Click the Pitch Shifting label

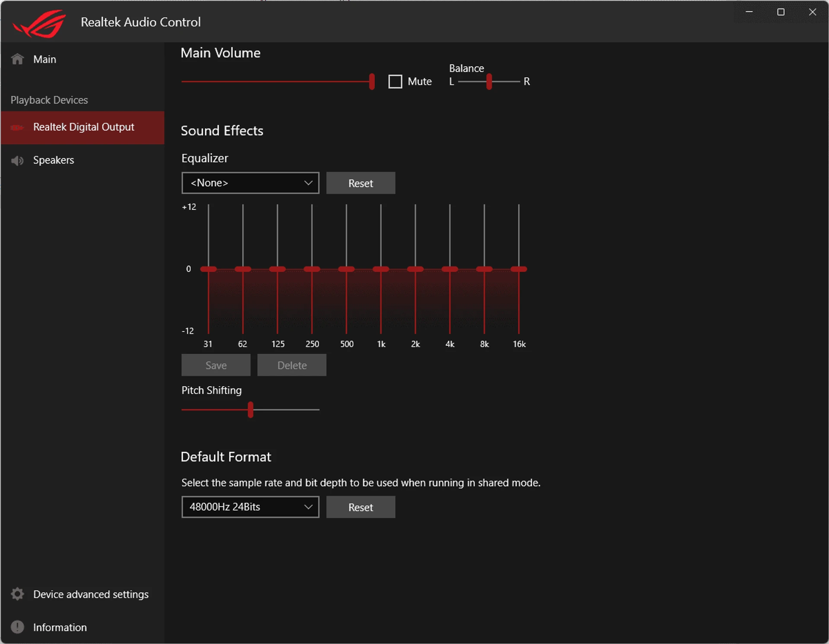click(212, 390)
